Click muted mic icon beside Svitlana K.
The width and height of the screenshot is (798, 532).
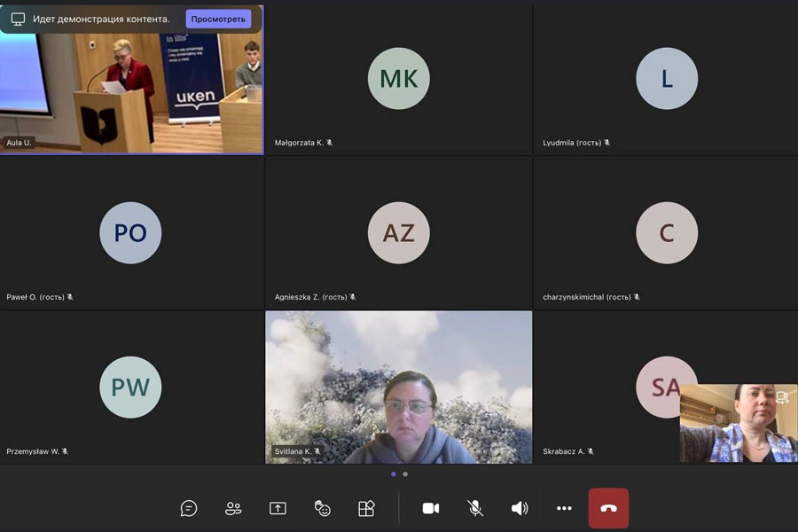(x=317, y=451)
